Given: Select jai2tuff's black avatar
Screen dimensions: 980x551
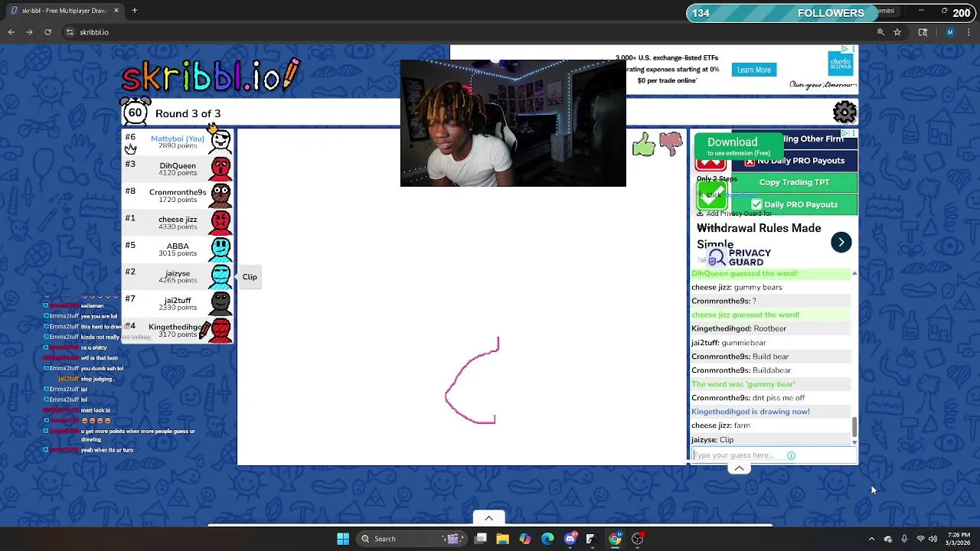Looking at the screenshot, I should [x=220, y=304].
